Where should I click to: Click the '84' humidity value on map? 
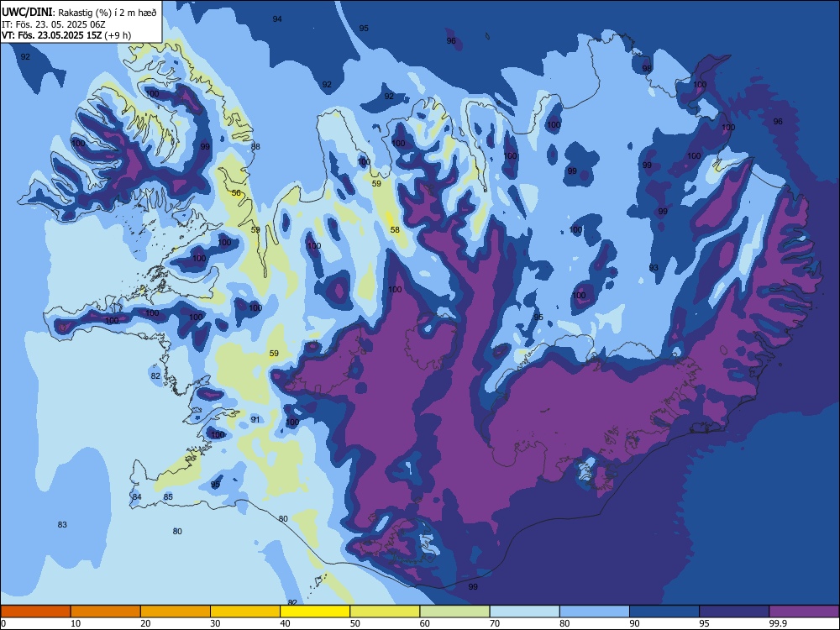tap(137, 497)
